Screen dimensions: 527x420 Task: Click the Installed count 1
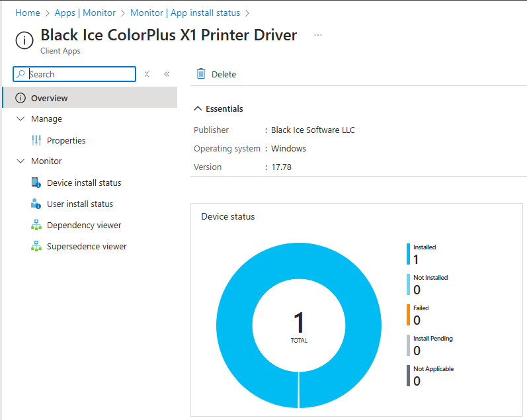[x=416, y=259]
